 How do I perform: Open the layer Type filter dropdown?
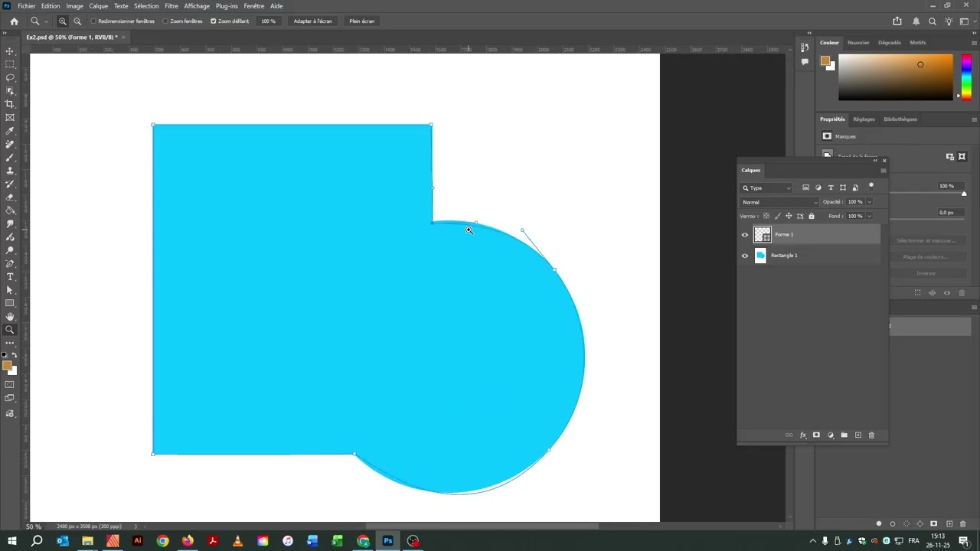tap(766, 187)
